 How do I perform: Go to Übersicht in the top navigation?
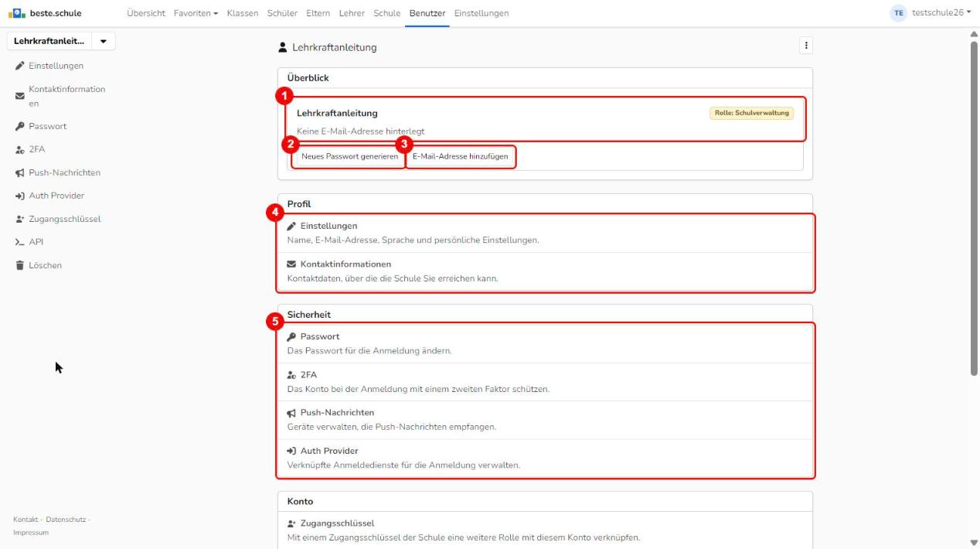[x=146, y=13]
